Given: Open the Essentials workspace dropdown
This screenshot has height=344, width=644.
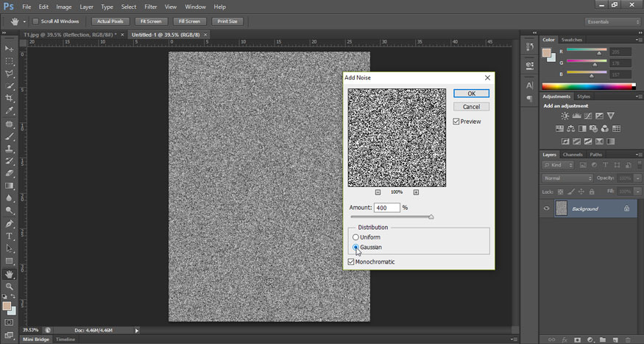Looking at the screenshot, I should [613, 21].
